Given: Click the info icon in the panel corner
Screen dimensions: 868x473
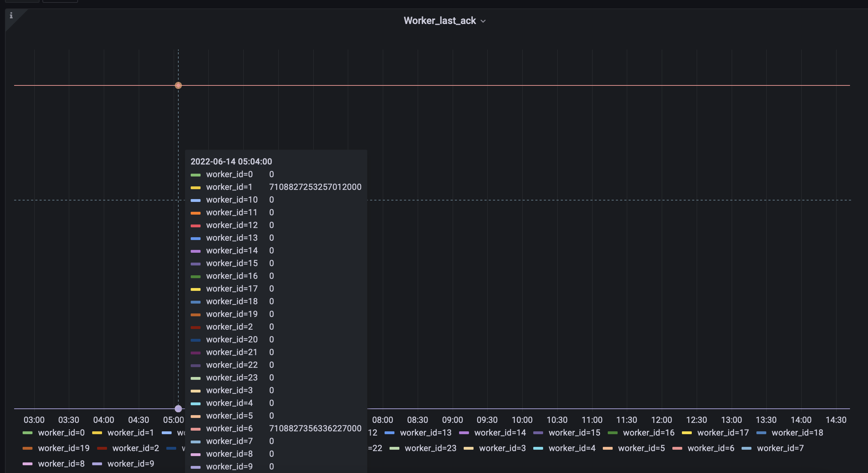Looking at the screenshot, I should (x=12, y=16).
